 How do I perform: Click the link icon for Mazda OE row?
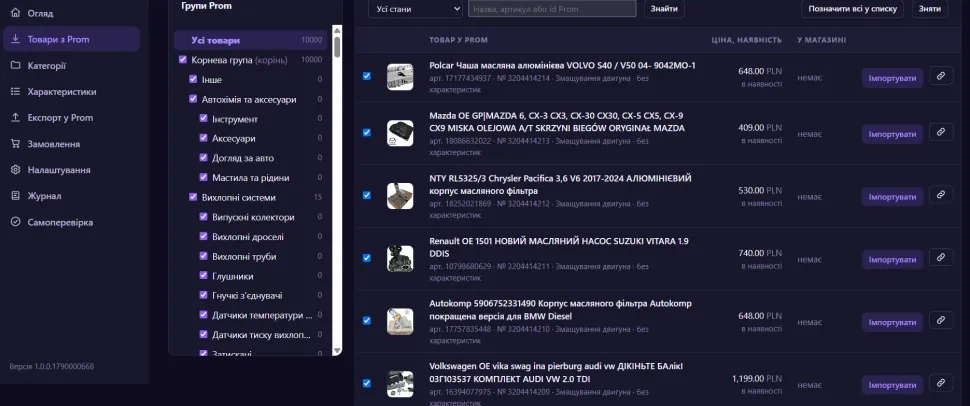click(x=941, y=132)
